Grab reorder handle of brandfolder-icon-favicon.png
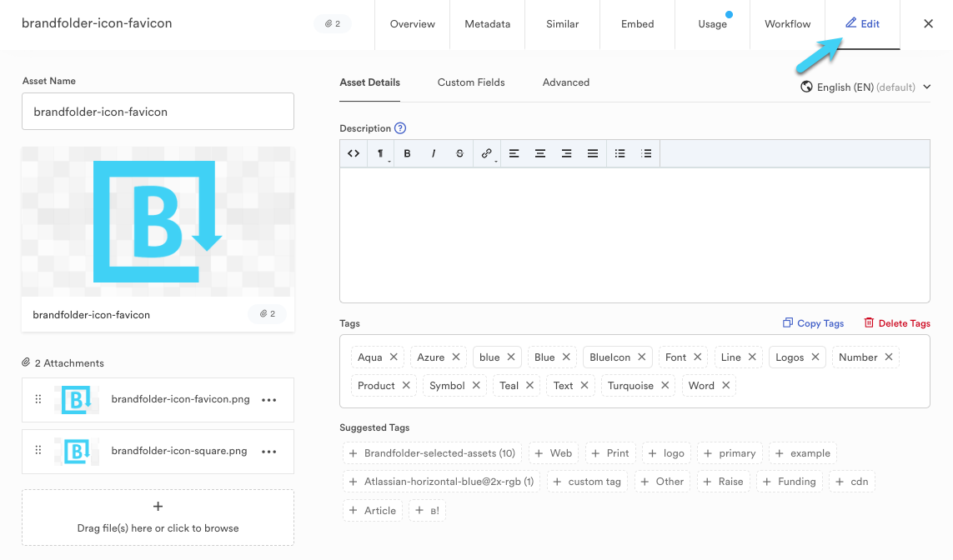Viewport: 953px width, 560px height. (38, 399)
